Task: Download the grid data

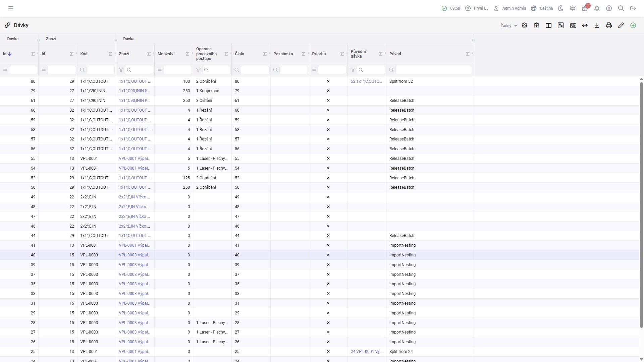Action: [597, 25]
